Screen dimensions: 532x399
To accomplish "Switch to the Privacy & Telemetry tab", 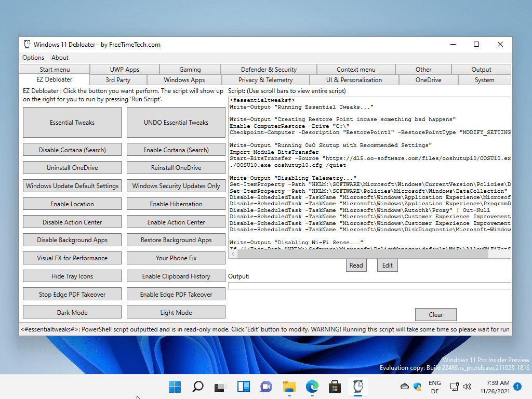I will [265, 79].
